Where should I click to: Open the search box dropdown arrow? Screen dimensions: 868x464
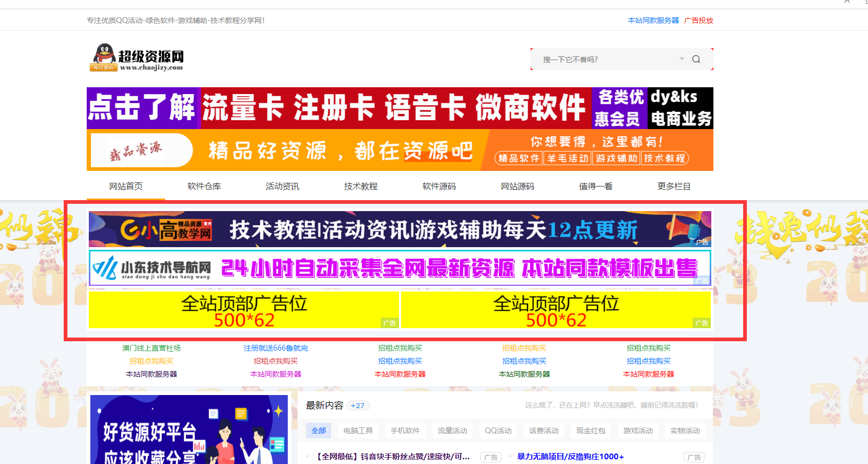pos(682,59)
